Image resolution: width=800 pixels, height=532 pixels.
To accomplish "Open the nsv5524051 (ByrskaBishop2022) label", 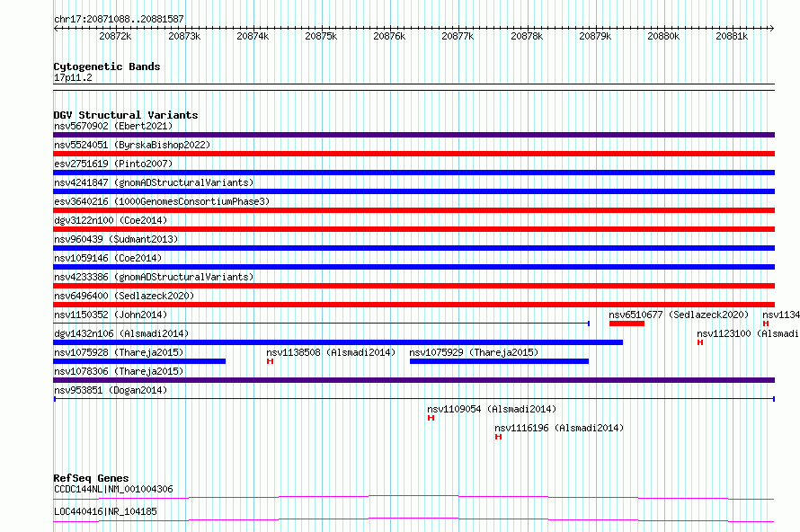I will (132, 145).
